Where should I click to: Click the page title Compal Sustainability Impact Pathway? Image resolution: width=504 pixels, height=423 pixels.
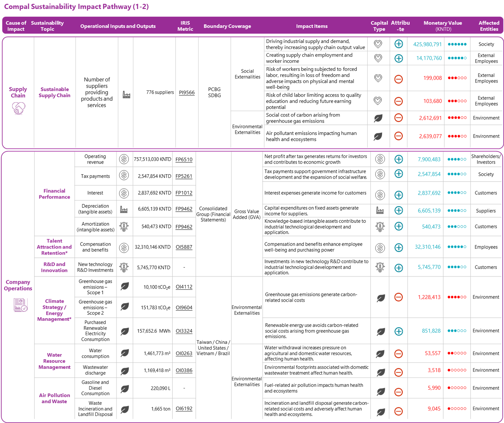pyautogui.click(x=76, y=7)
